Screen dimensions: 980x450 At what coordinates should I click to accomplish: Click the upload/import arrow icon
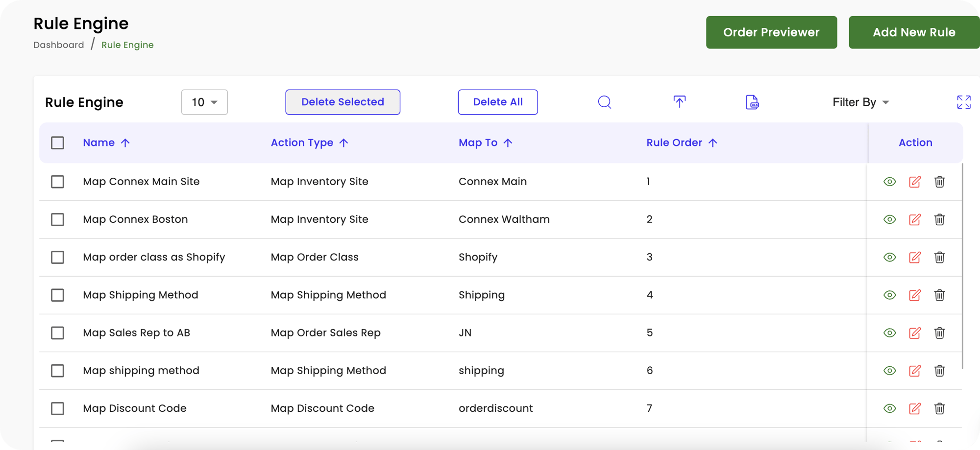[x=679, y=102]
